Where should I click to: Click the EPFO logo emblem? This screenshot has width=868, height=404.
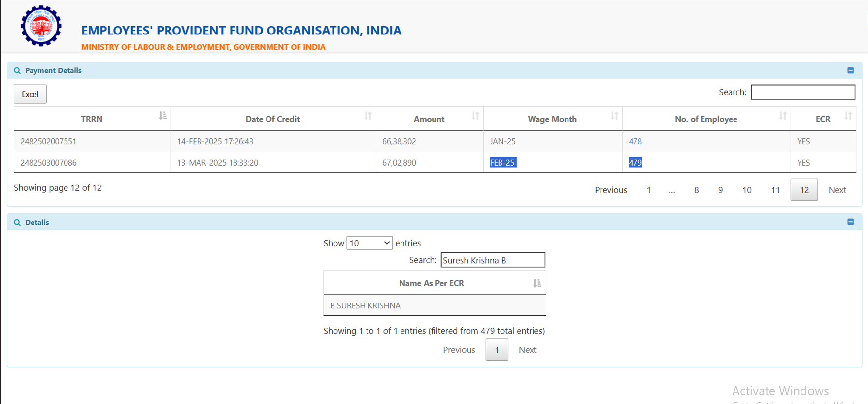[x=41, y=26]
